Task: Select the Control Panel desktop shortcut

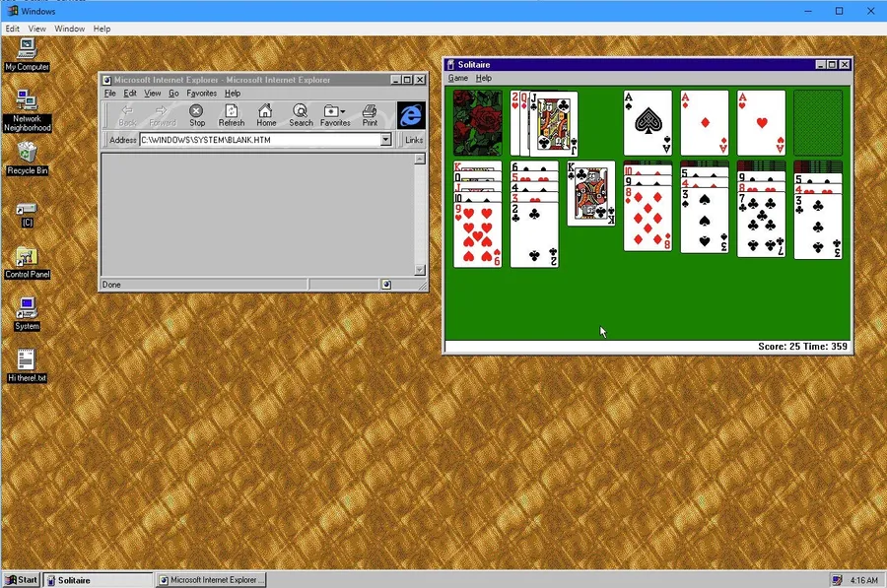Action: pyautogui.click(x=27, y=264)
